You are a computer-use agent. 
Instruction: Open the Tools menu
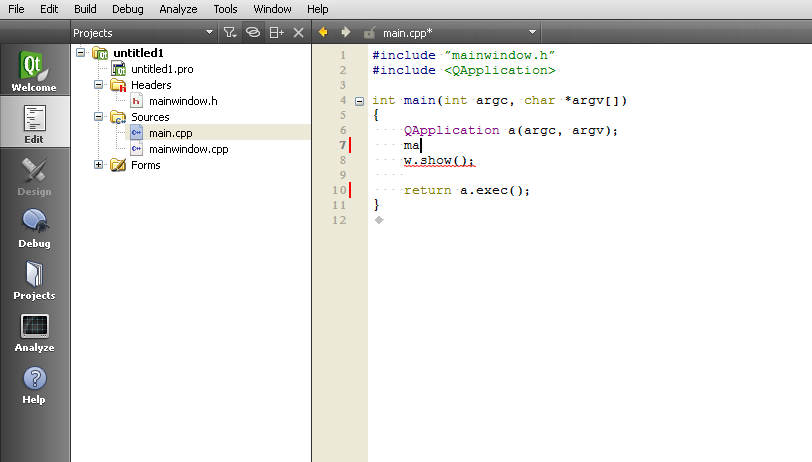225,9
